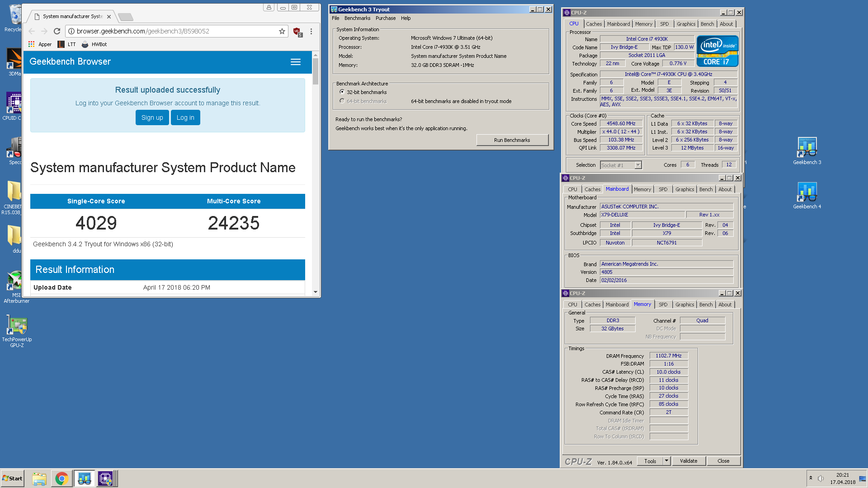
Task: Go back using the browser back arrow
Action: [x=32, y=31]
